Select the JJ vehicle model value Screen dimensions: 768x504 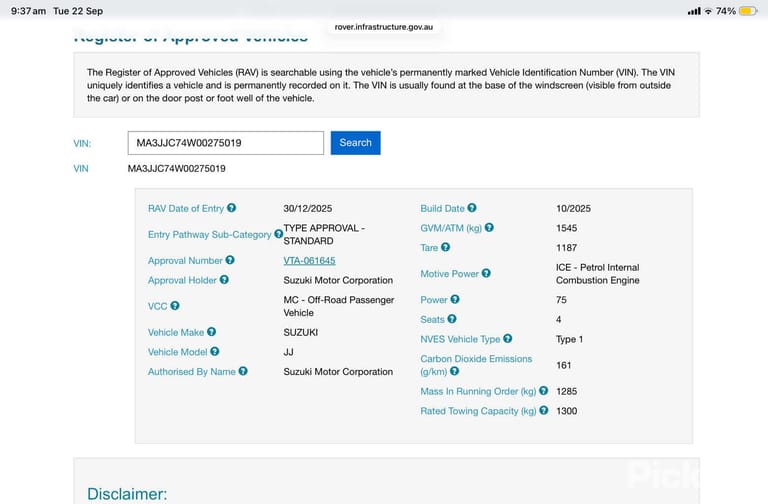coord(288,352)
